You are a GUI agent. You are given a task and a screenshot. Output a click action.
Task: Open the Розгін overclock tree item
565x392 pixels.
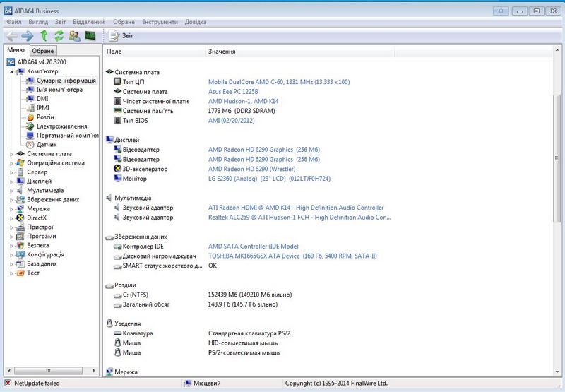[45, 117]
